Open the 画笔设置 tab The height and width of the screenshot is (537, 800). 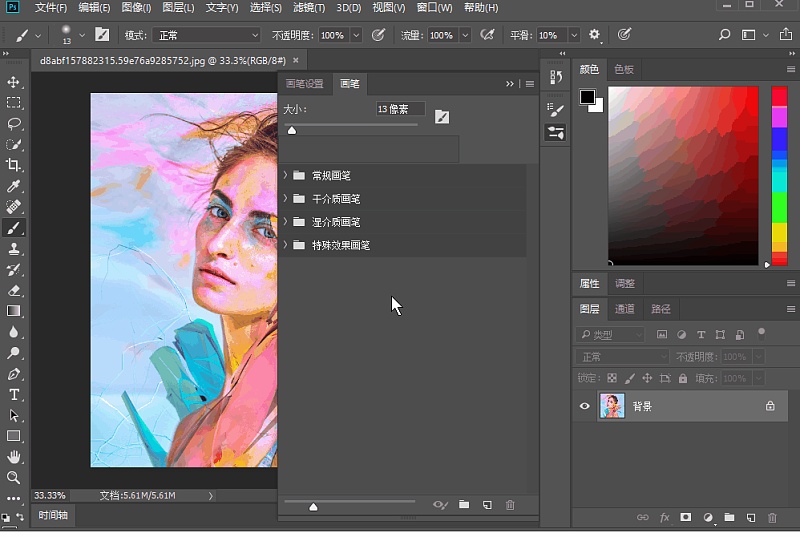click(305, 84)
